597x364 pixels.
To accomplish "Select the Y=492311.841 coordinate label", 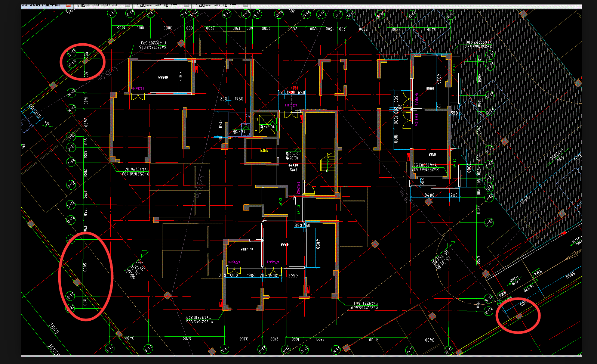I will (366, 303).
